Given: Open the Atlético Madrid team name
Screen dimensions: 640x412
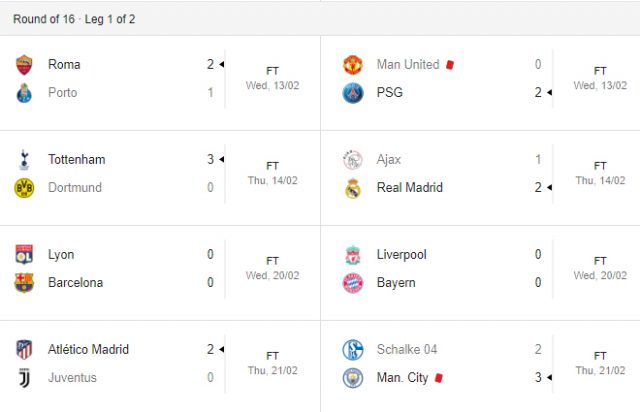Looking at the screenshot, I should coord(89,350).
